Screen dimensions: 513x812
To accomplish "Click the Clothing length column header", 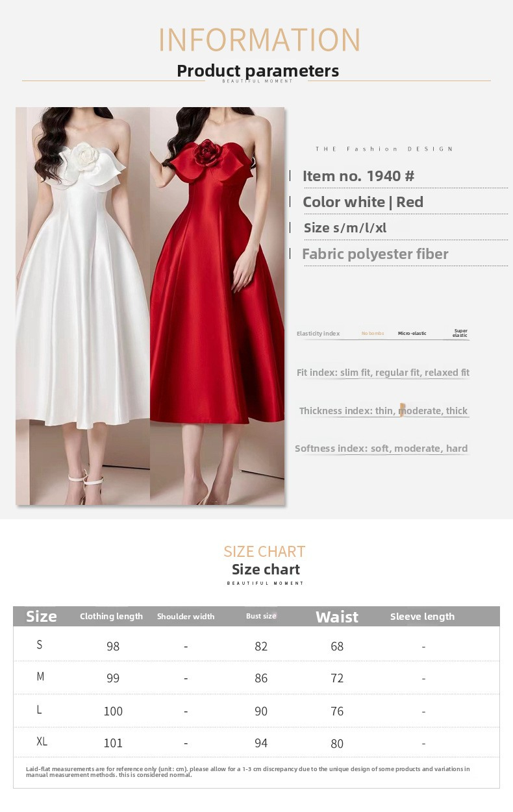I will [x=111, y=616].
